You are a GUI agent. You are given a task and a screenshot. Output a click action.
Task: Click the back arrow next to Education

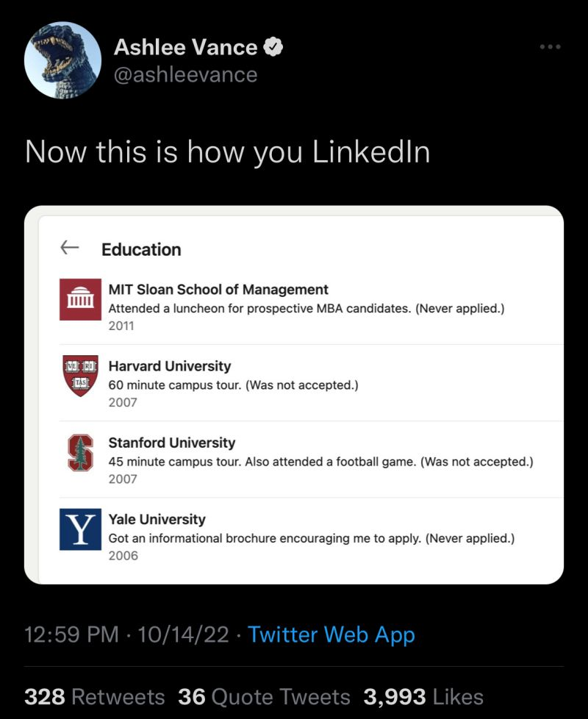click(70, 248)
